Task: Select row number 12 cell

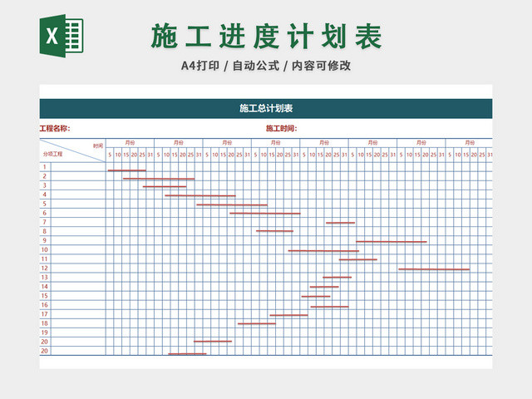Action: (x=45, y=268)
